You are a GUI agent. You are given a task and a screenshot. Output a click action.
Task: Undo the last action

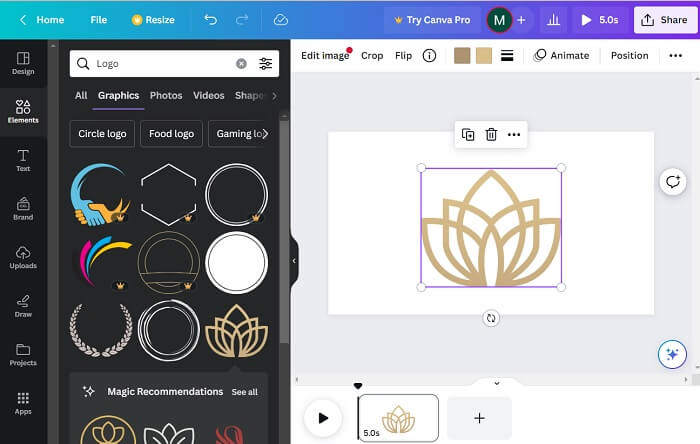pos(210,20)
